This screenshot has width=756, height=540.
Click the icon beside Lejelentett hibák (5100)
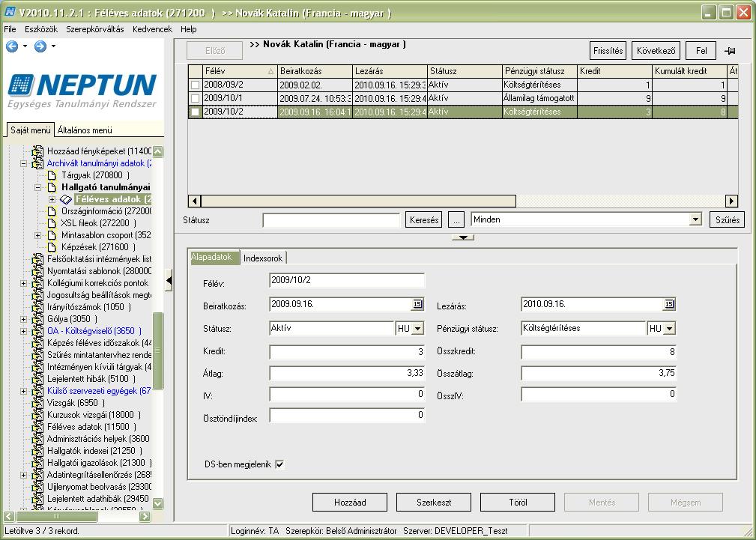(37, 378)
